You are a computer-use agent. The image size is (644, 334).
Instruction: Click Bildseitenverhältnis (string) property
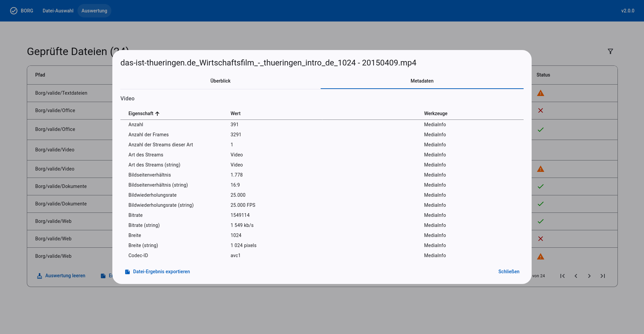(x=158, y=185)
